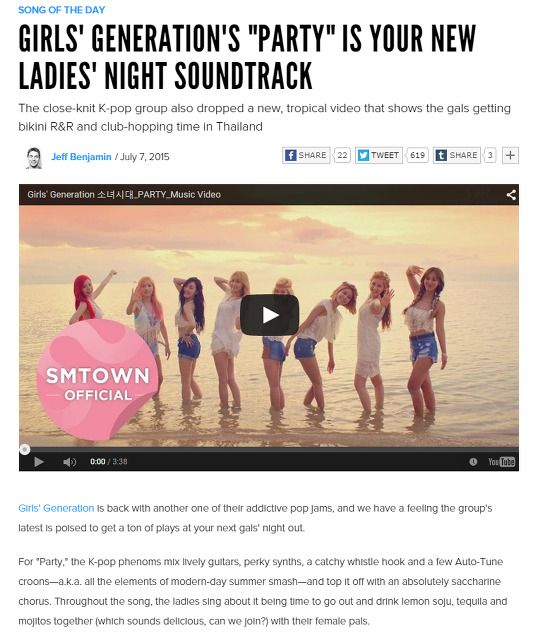Screen dimensions: 550x640
Task: Play the video with center play button
Action: pyautogui.click(x=269, y=315)
